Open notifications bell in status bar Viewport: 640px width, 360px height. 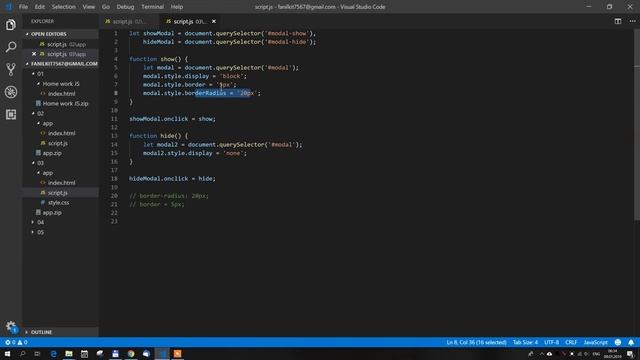tap(631, 342)
